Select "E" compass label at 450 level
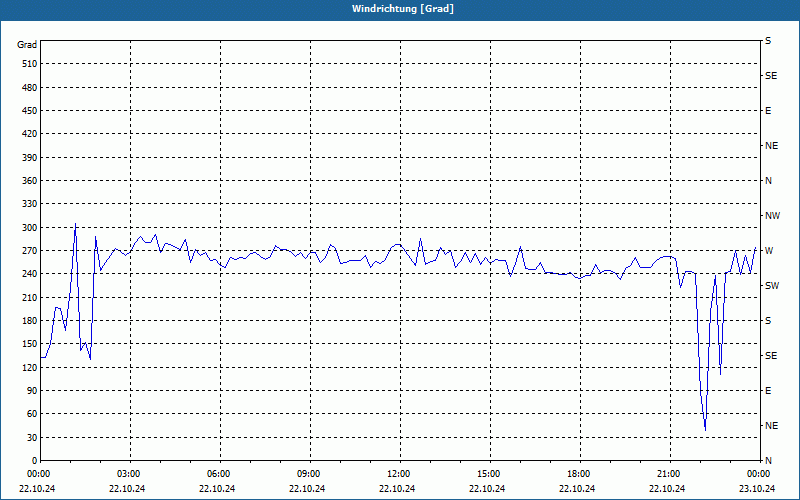The height and width of the screenshot is (500, 800). click(768, 111)
